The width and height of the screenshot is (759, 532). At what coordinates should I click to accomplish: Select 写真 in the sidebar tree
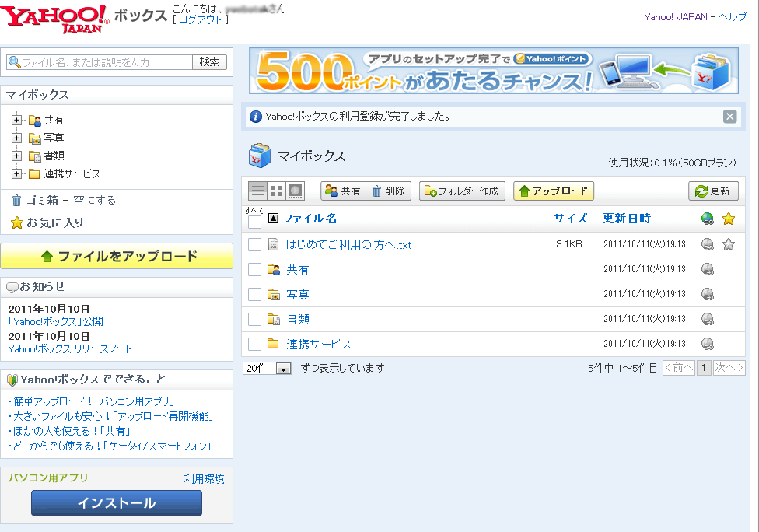click(54, 138)
